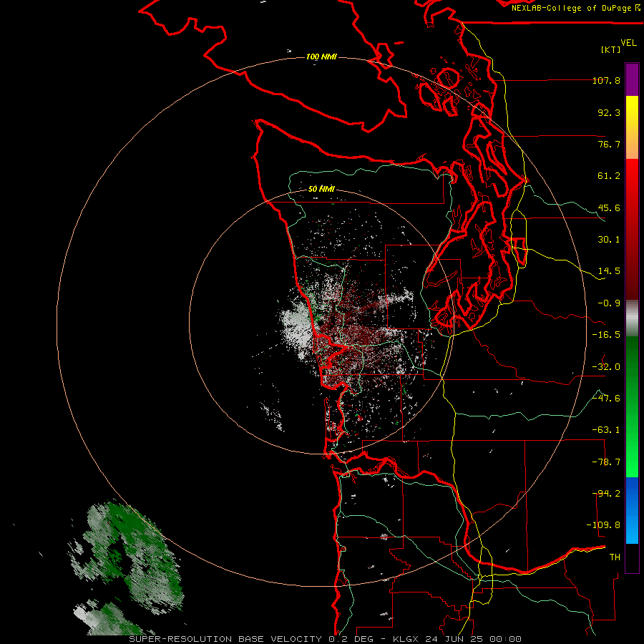
Task: Click the 45.6 velocity scale value
Action: tap(609, 208)
